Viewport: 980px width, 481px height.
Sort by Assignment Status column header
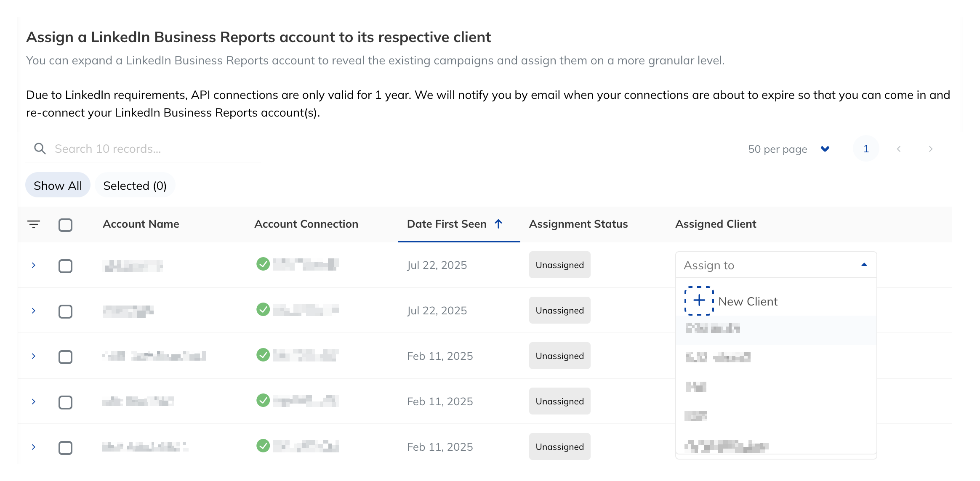click(578, 224)
